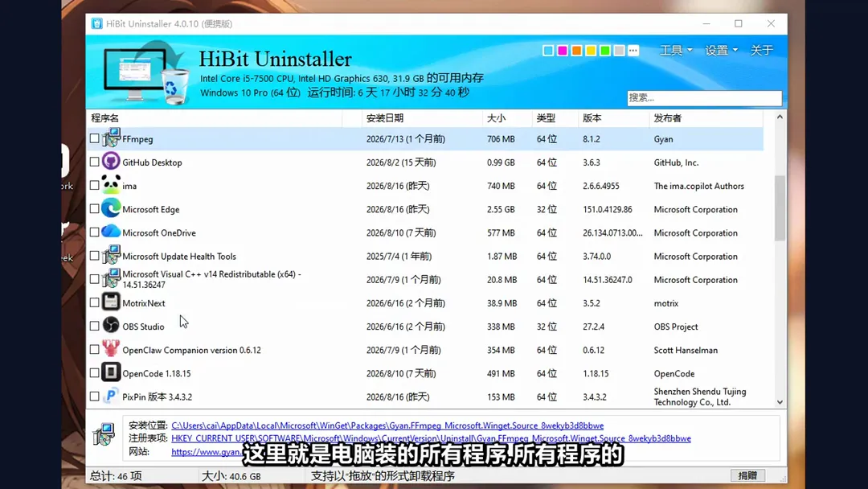The height and width of the screenshot is (489, 868).
Task: Click the 总计: 46 项 status text
Action: coord(117,475)
